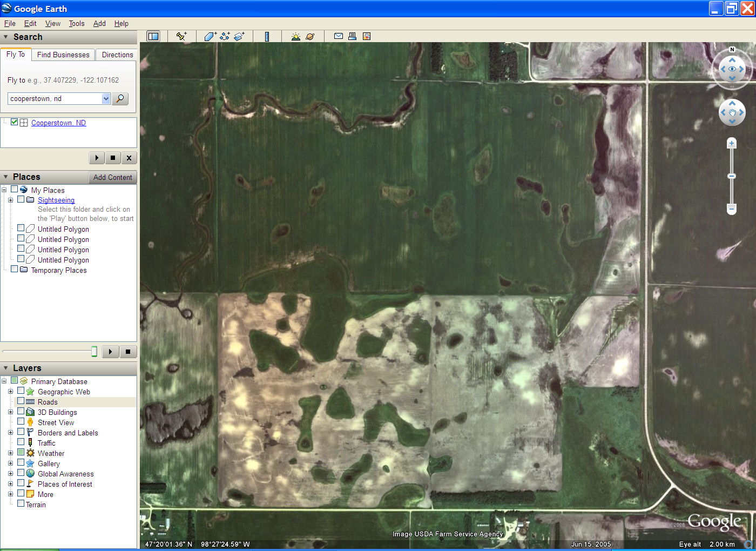756x551 pixels.
Task: Clear search results with the X button
Action: coord(129,158)
